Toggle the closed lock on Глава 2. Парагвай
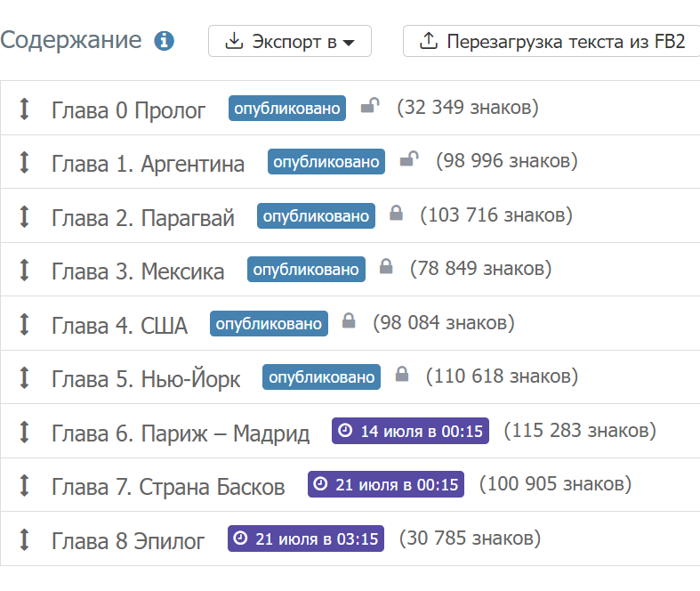 click(396, 215)
